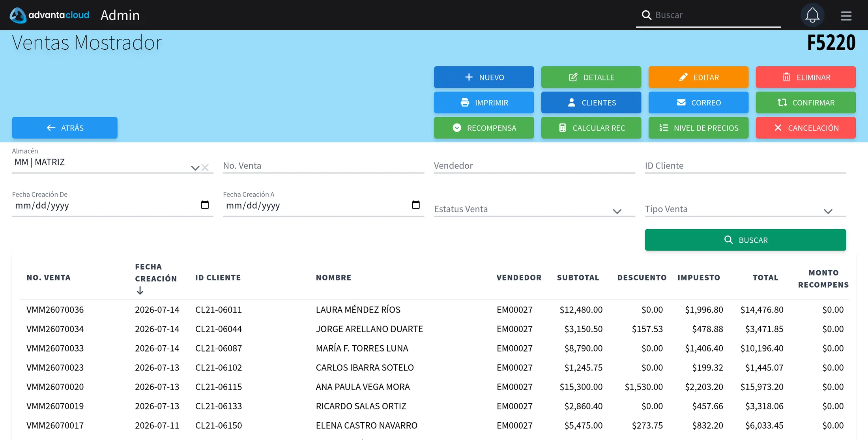Open the notifications bell
This screenshot has height=440, width=868.
[x=812, y=15]
